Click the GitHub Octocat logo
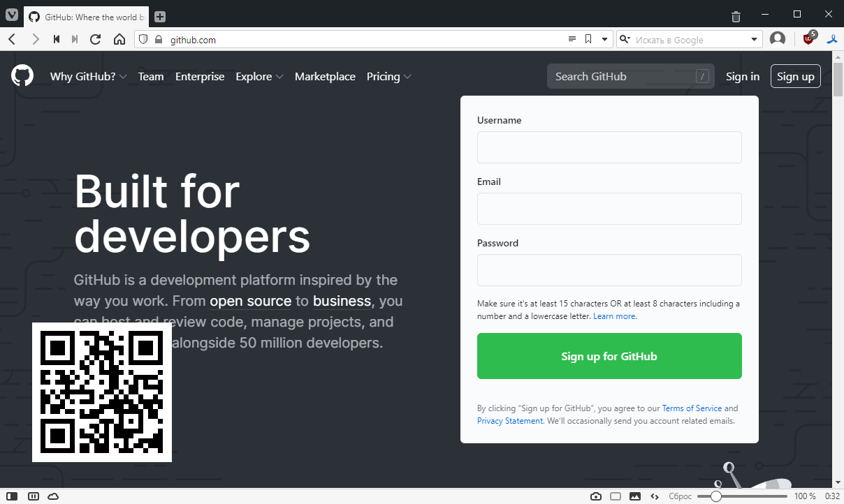The width and height of the screenshot is (844, 504). 22,75
